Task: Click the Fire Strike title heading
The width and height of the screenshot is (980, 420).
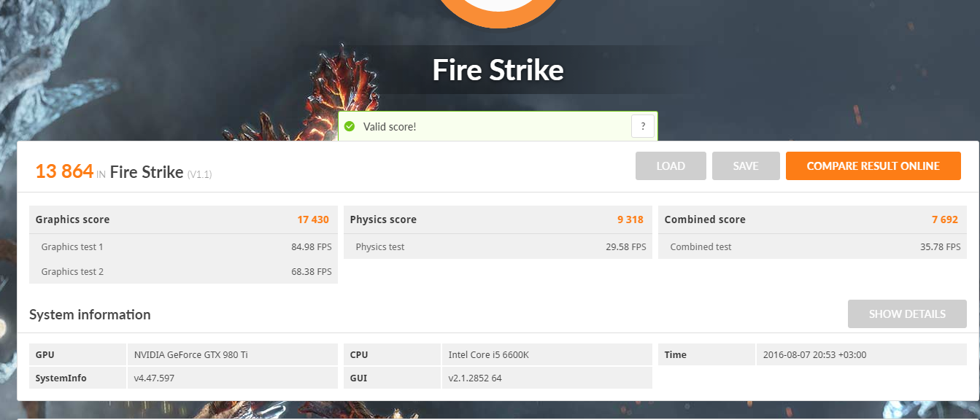Action: click(x=498, y=70)
